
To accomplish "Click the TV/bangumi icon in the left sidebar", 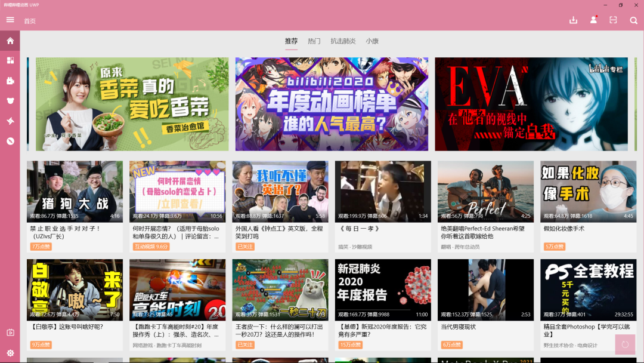I will (9, 81).
